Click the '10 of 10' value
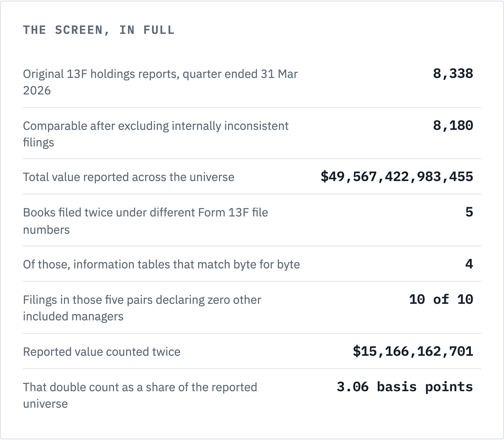The height and width of the screenshot is (440, 504). point(441,299)
